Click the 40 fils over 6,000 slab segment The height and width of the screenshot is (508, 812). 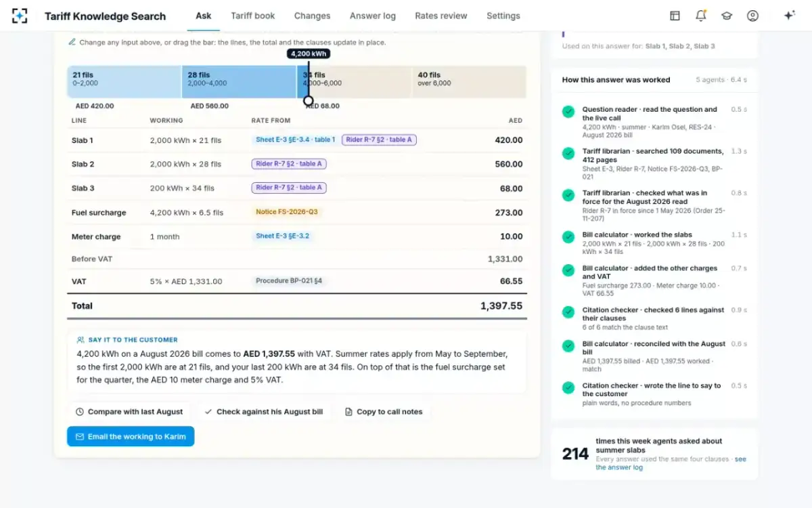(469, 81)
